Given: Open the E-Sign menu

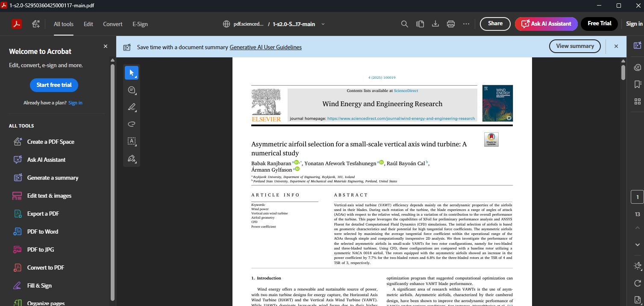Looking at the screenshot, I should pyautogui.click(x=140, y=24).
